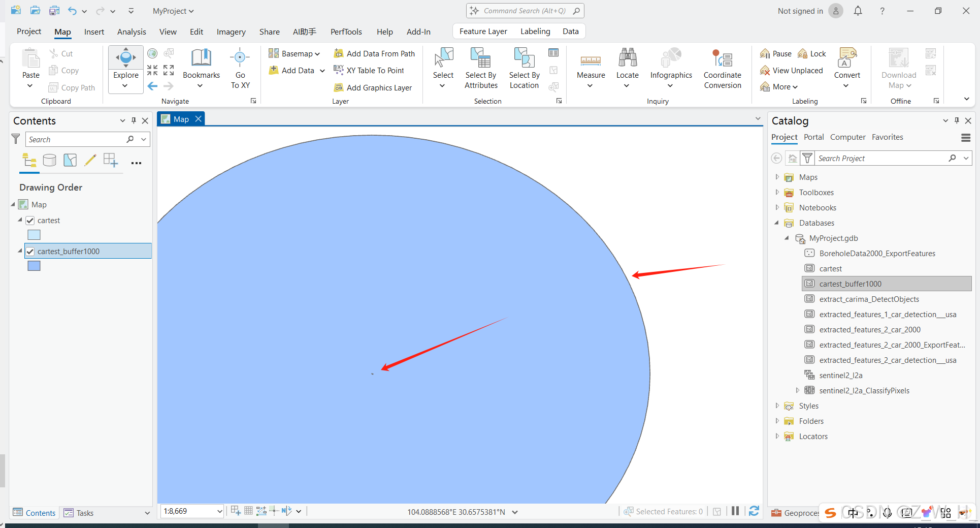This screenshot has width=980, height=528.
Task: Click the Contents search field
Action: pyautogui.click(x=76, y=139)
